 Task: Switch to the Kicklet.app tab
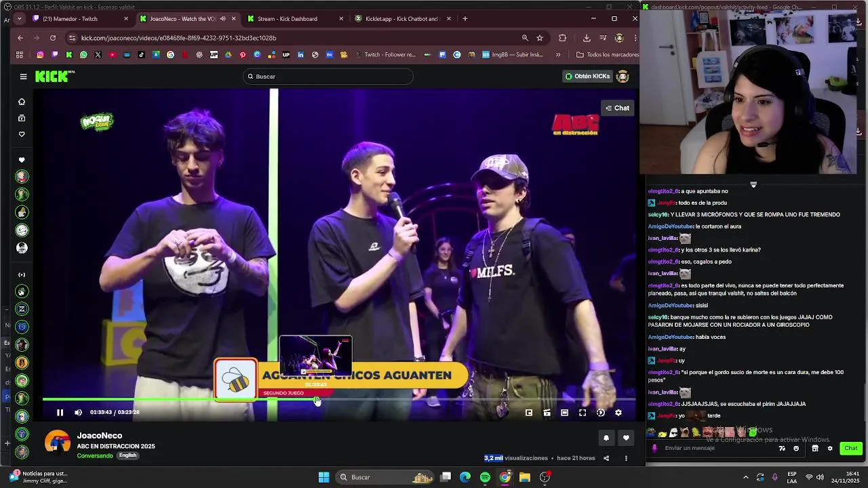pyautogui.click(x=401, y=19)
